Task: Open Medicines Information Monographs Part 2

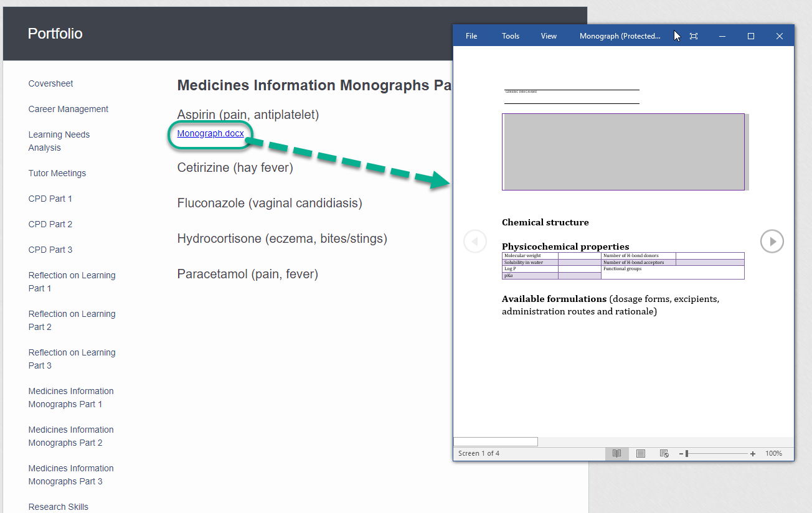Action: click(x=71, y=436)
